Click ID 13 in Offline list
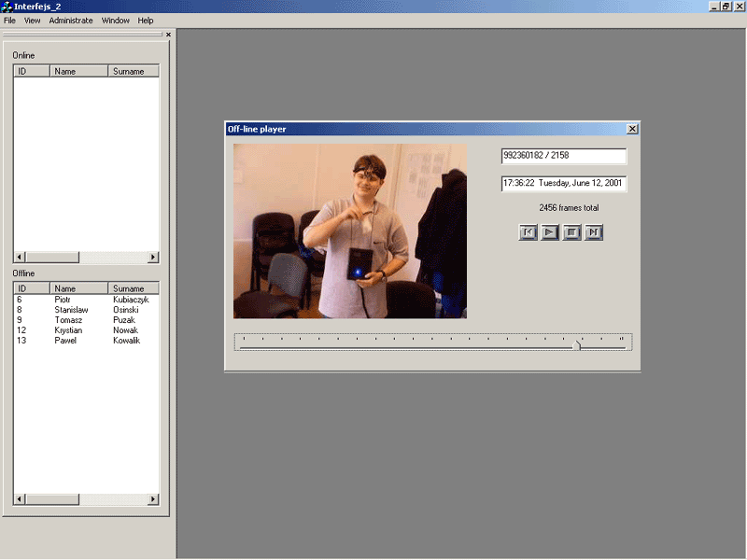 pos(21,341)
